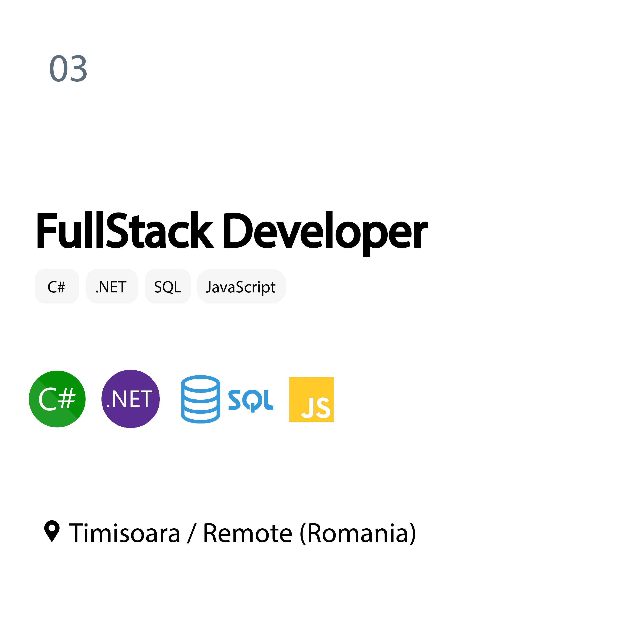This screenshot has width=644, height=644.
Task: Click the slash between Timisoara and Remote
Action: tap(191, 533)
